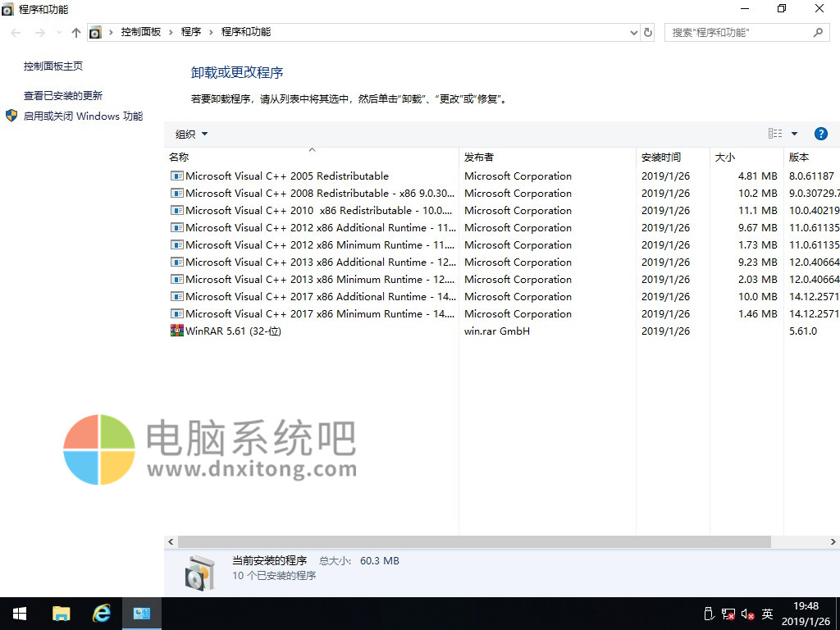
Task: Click the network icon in system tray
Action: tap(728, 614)
